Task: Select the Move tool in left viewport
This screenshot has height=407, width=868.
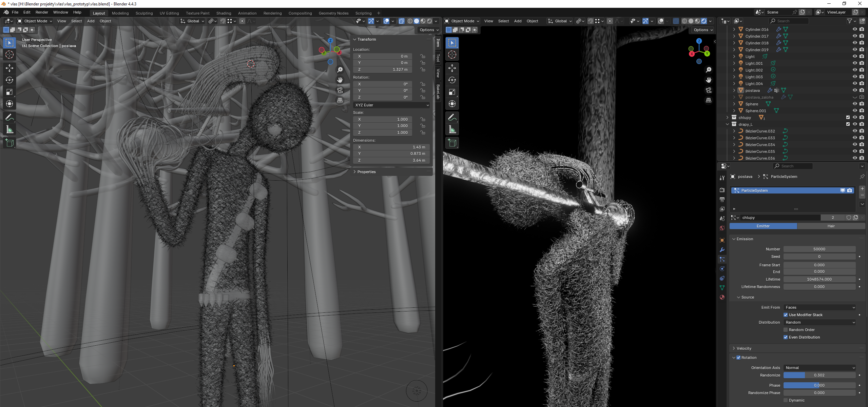Action: [9, 68]
